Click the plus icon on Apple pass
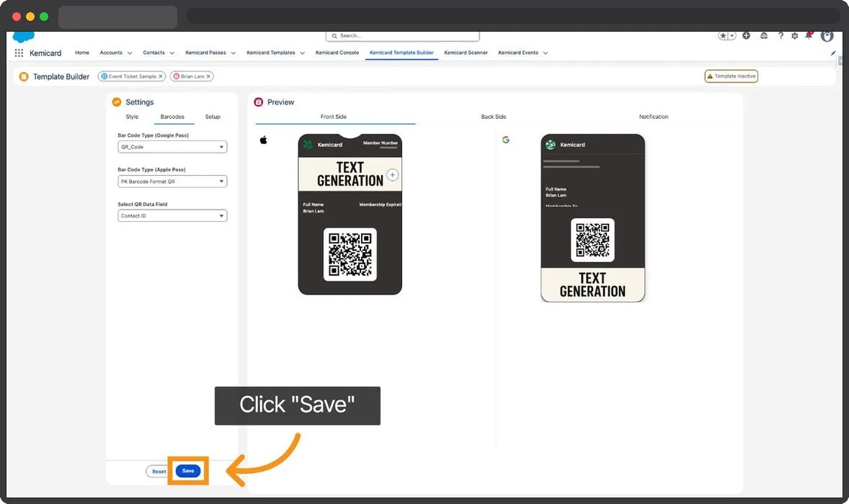The image size is (849, 504). click(x=393, y=175)
